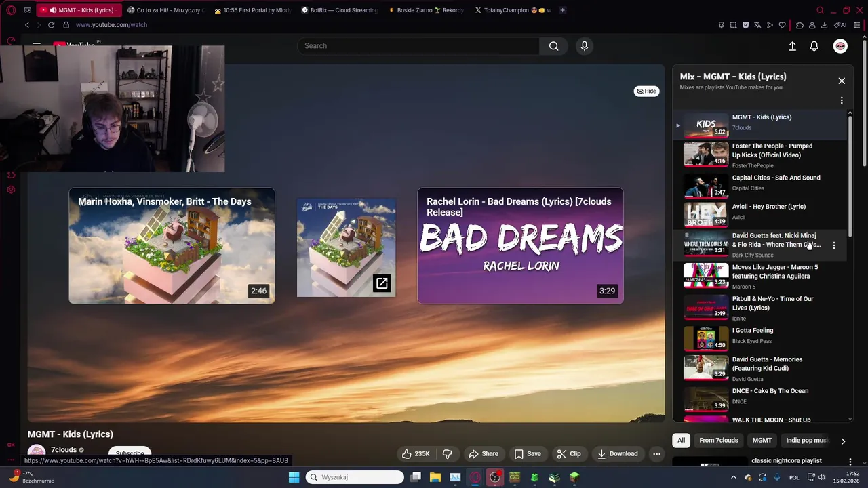
Task: Open the new tab plus button
Action: [562, 10]
